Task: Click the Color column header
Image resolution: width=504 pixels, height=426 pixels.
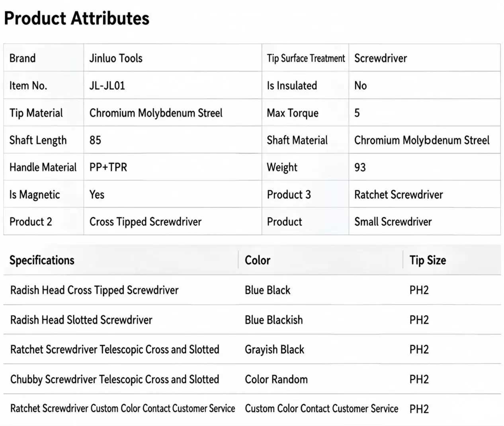Action: (x=258, y=260)
